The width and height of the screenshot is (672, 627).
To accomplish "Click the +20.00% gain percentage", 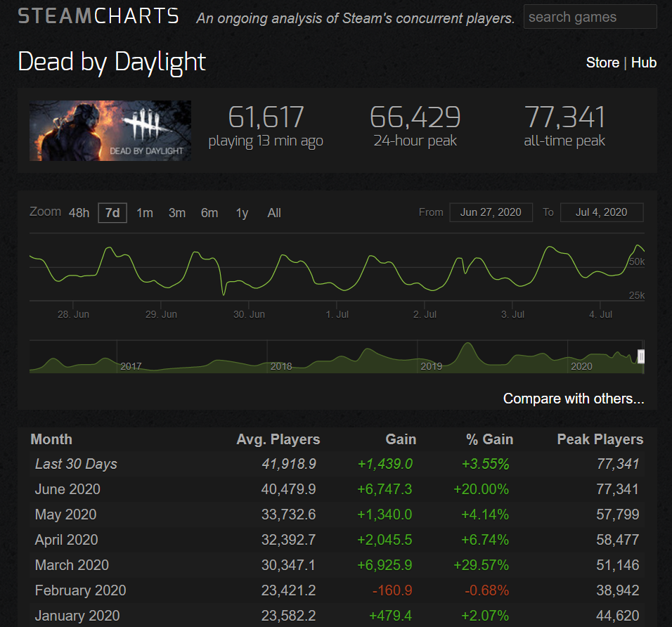I will pyautogui.click(x=481, y=489).
